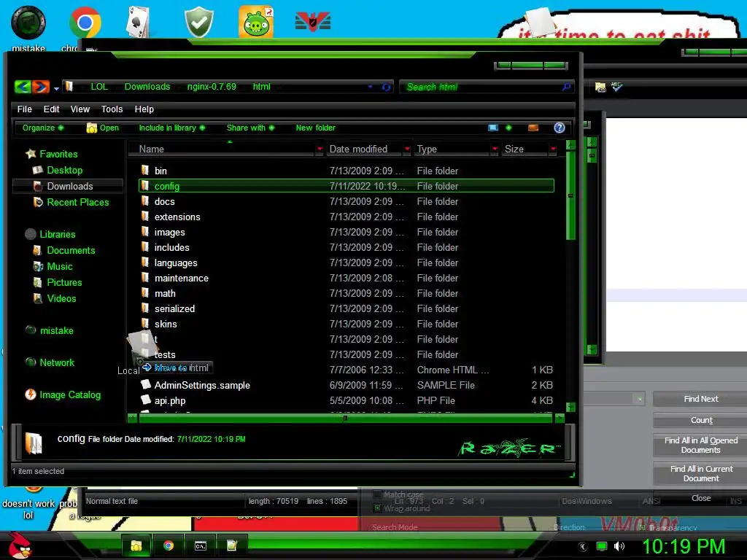Expand the address bar history dropdown
The image size is (747, 560).
370,87
